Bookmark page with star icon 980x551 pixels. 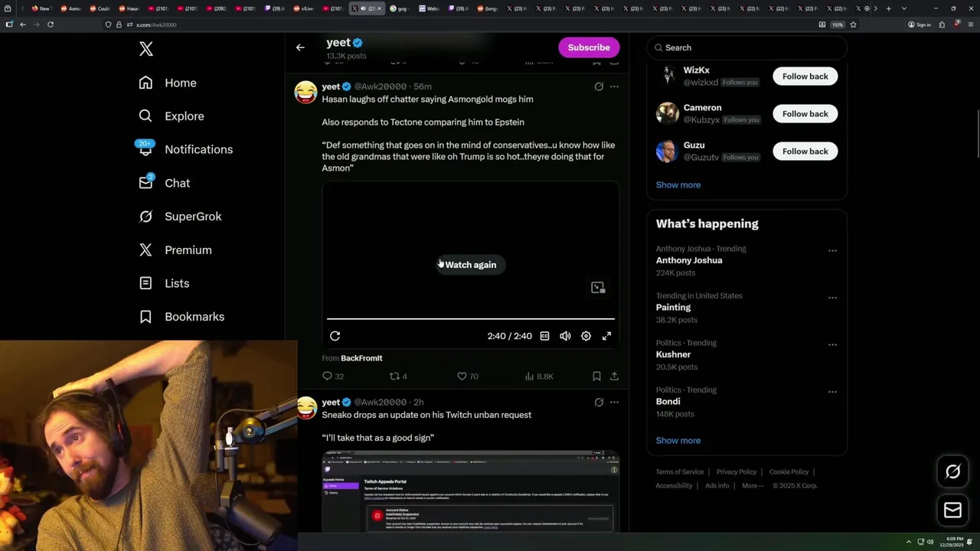click(x=853, y=24)
